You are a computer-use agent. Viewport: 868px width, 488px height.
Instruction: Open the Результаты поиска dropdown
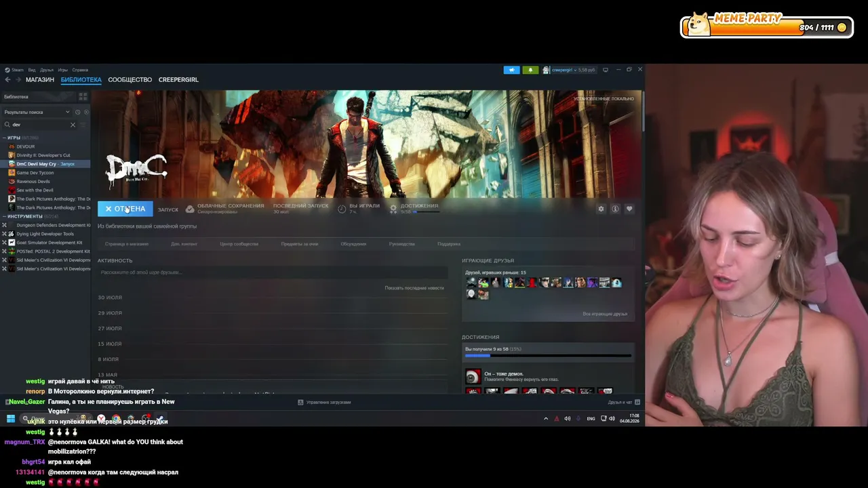37,112
